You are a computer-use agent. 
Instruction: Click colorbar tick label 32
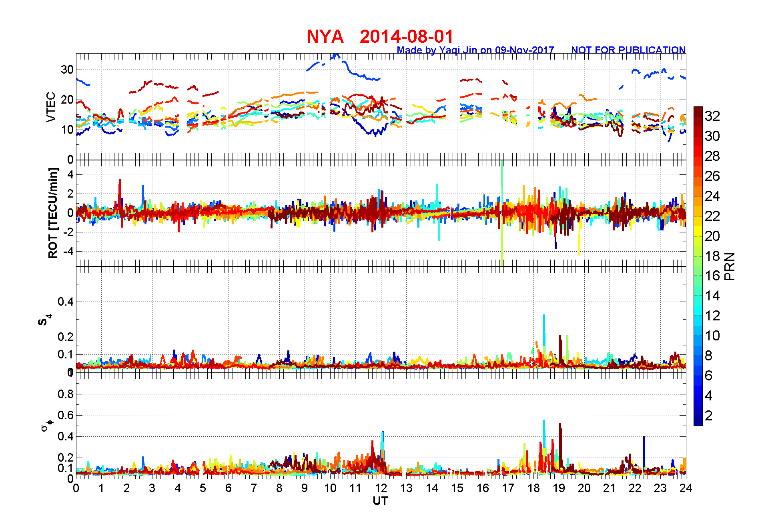[x=712, y=116]
